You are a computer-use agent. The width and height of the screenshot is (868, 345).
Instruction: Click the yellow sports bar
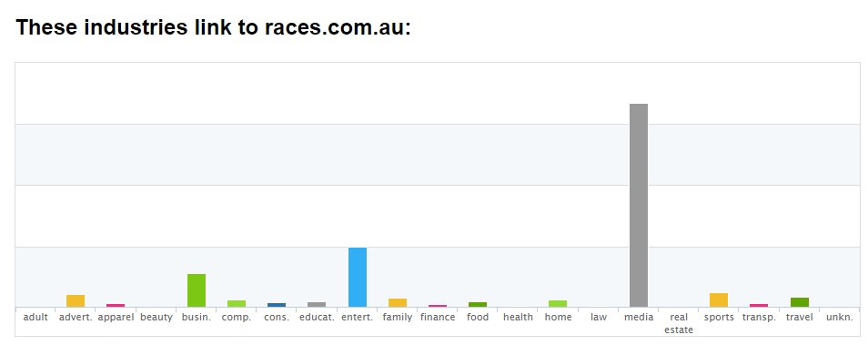[x=719, y=299]
